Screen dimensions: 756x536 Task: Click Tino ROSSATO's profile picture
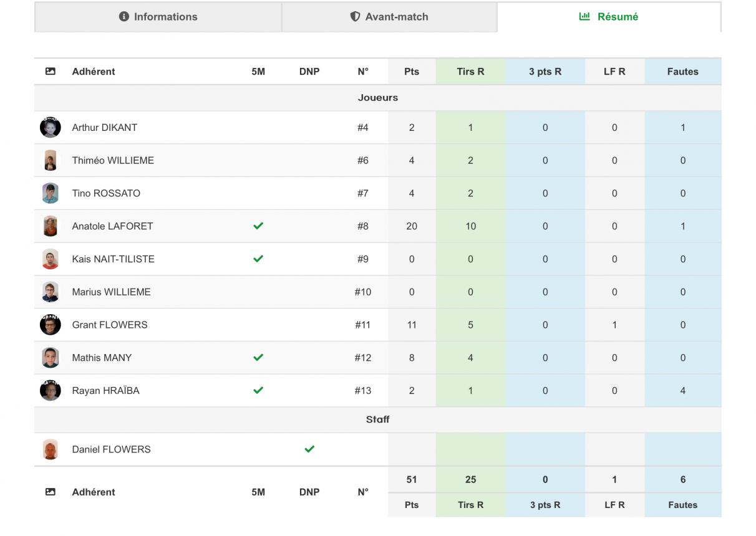(x=51, y=193)
